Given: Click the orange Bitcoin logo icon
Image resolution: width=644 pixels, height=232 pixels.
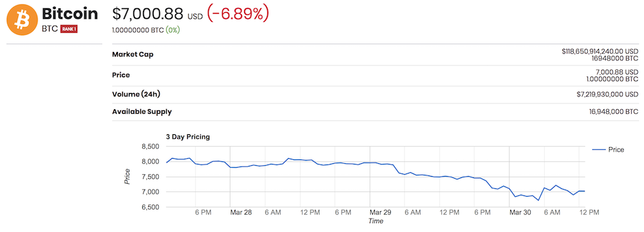Looking at the screenshot, I should (x=22, y=20).
